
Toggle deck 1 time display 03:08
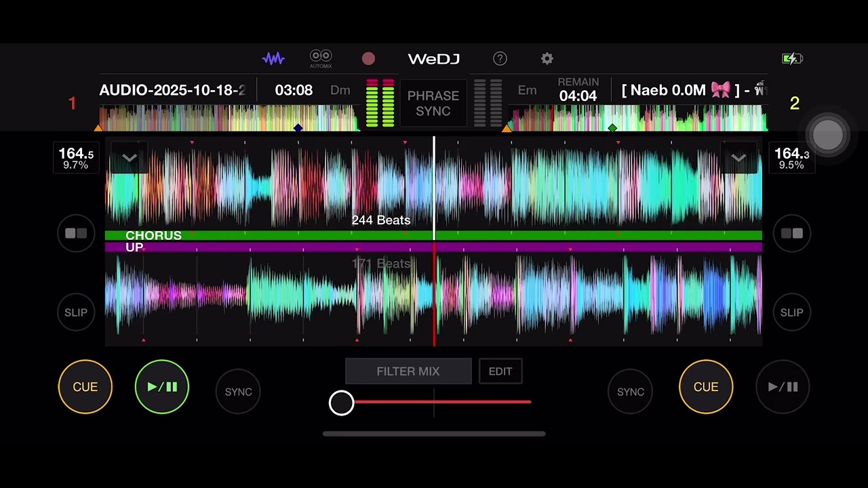pos(294,90)
